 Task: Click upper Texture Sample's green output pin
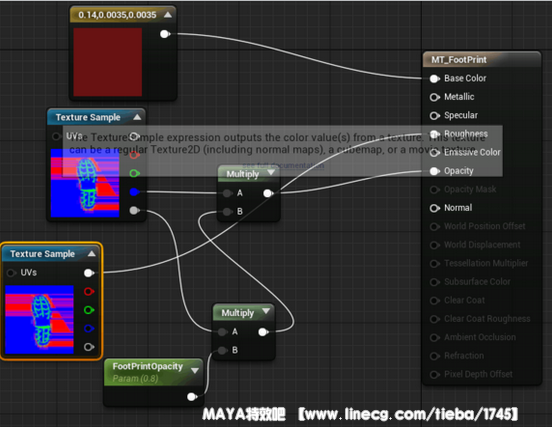point(134,173)
